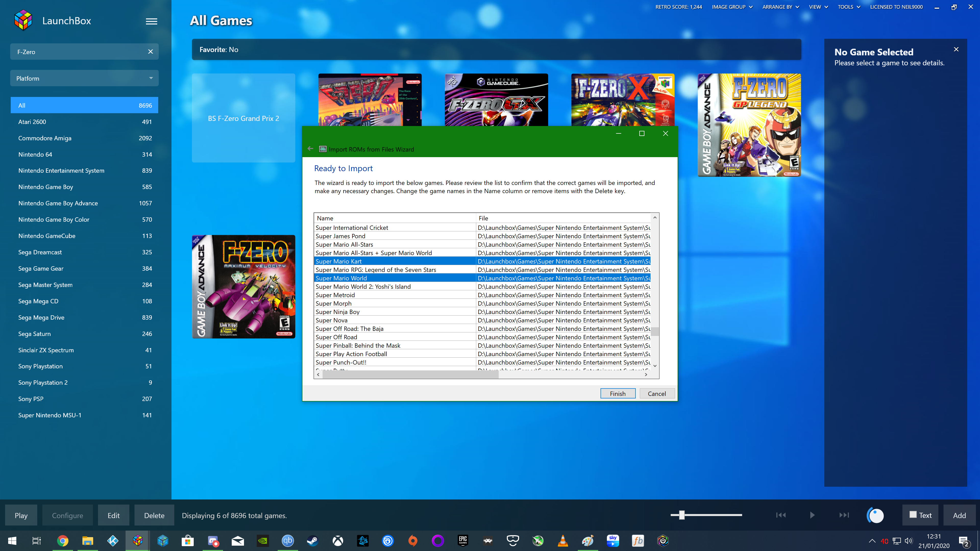Click Cancel in the import wizard
980x551 pixels.
coord(657,394)
